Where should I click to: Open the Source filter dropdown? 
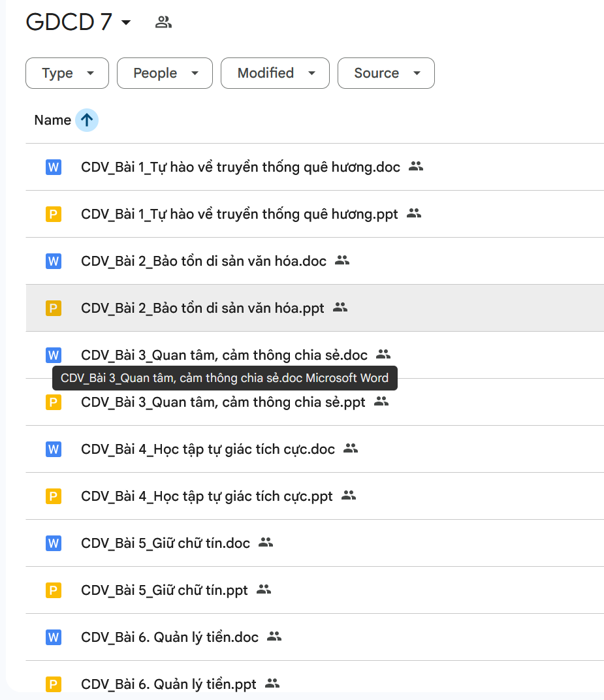tap(386, 73)
